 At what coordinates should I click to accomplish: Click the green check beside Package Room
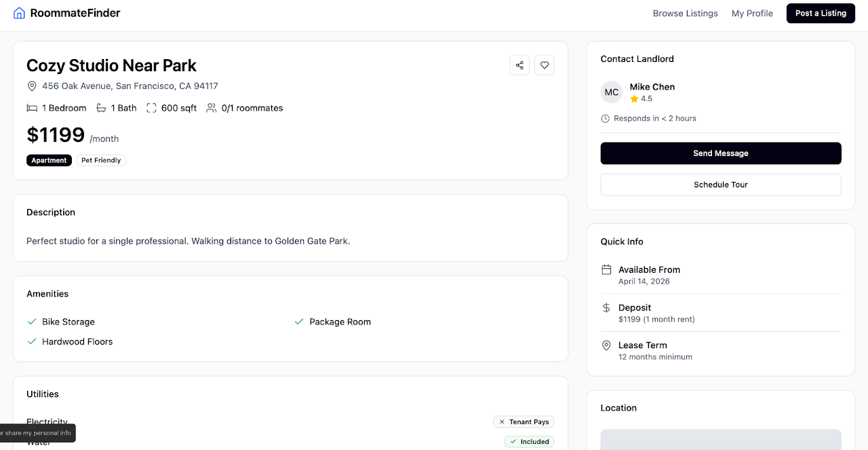click(x=299, y=322)
